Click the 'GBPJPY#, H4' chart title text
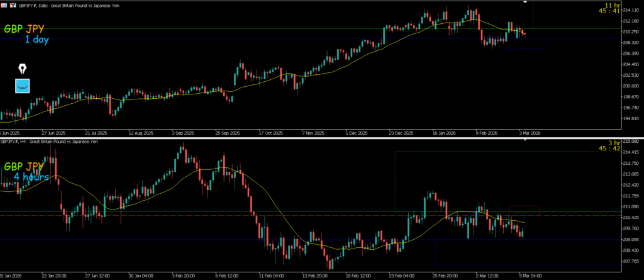The image size is (644, 280). (20, 143)
